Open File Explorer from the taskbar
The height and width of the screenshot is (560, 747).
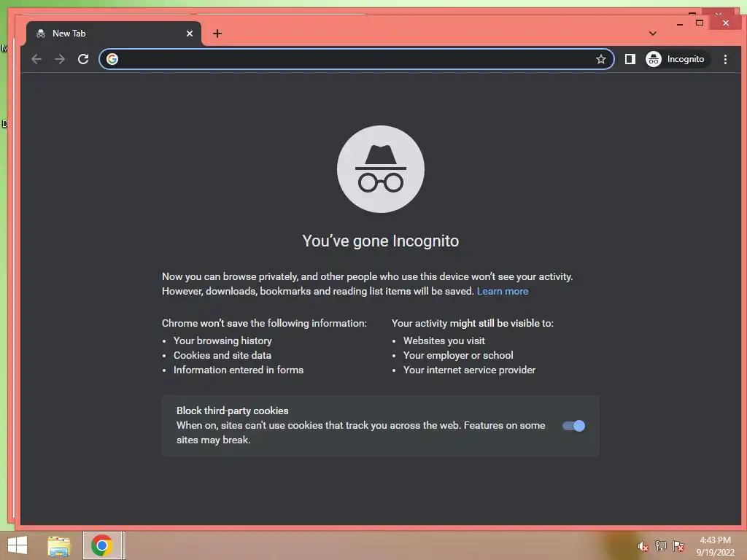[x=59, y=545]
